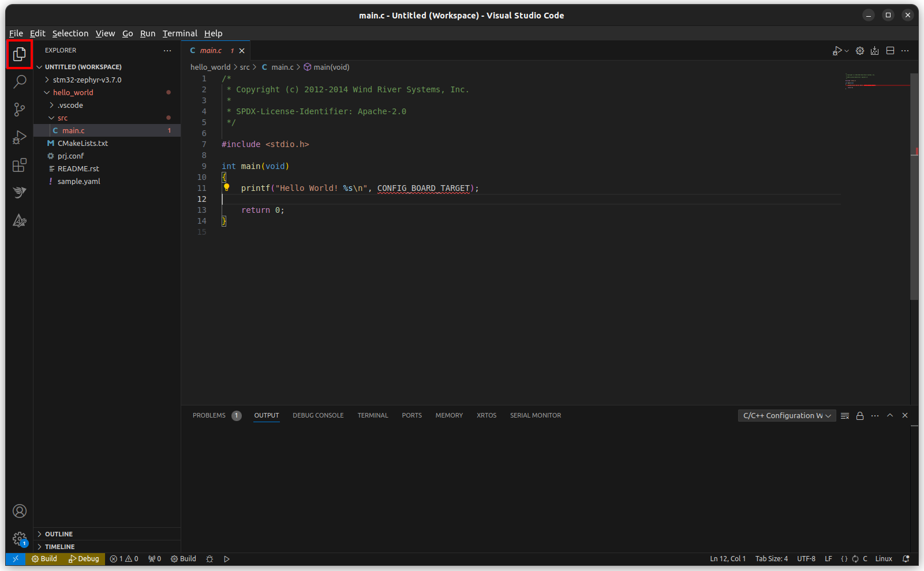Open the split editor layout icon

pos(889,51)
